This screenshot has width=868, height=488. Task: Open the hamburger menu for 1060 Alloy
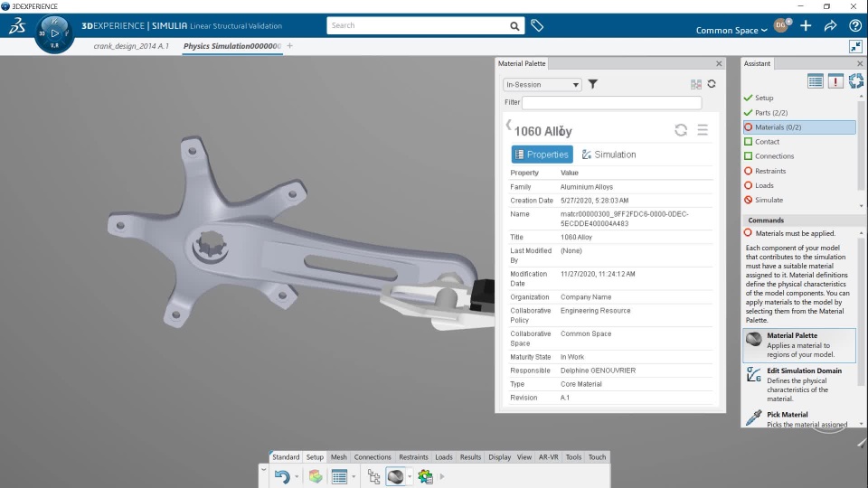pos(703,130)
